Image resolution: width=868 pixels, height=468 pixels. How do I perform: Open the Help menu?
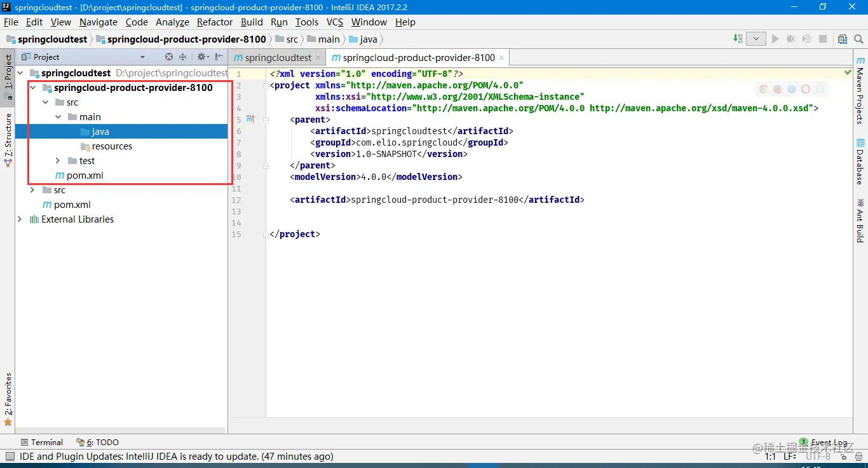click(405, 22)
